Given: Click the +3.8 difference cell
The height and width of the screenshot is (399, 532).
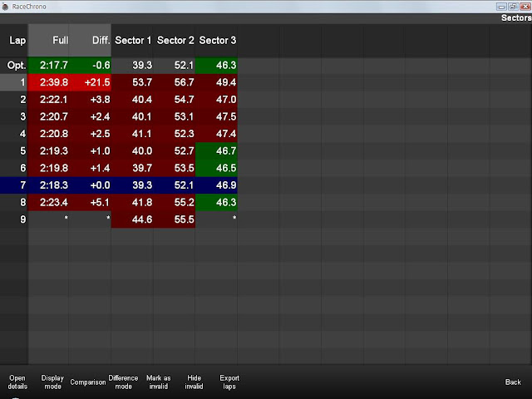Looking at the screenshot, I should click(91, 100).
